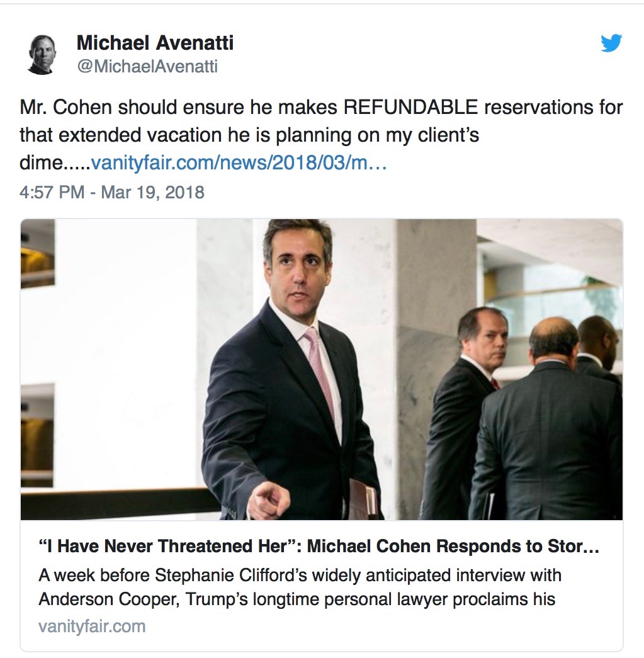Click the word REFUNDABLE in the tweet
644x658 pixels.
click(x=410, y=108)
